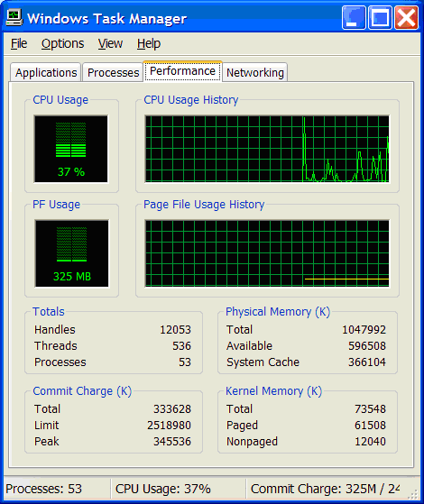
Task: Switch to the Applications tab
Action: (46, 72)
